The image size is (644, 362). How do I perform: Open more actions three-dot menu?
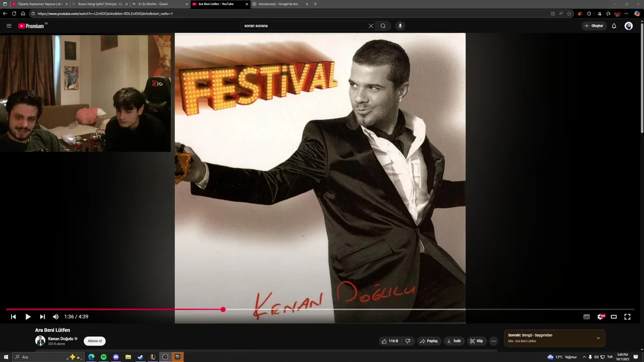tap(494, 341)
